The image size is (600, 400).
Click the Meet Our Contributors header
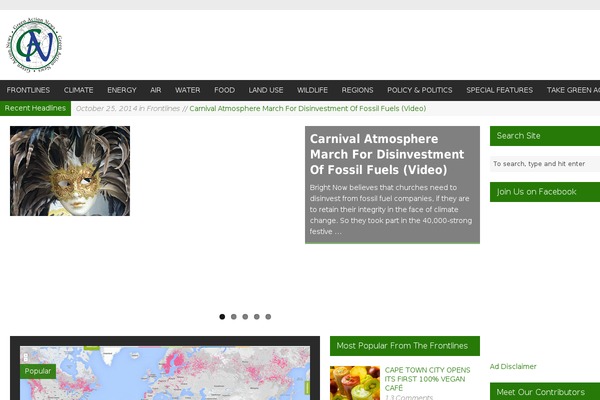tap(545, 392)
